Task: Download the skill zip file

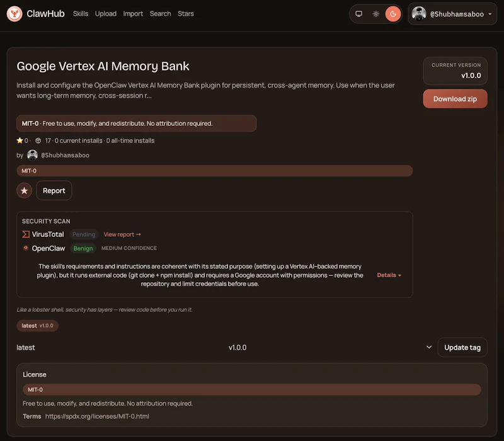Action: [x=455, y=99]
